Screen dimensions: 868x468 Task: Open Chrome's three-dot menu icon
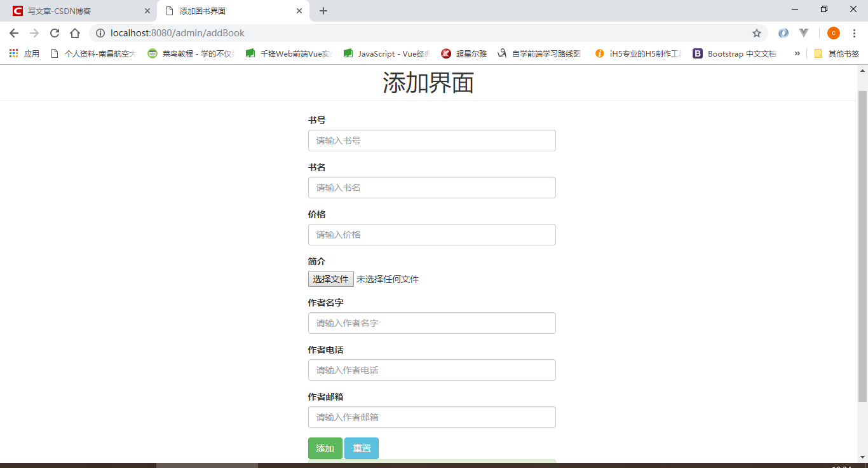pyautogui.click(x=854, y=32)
